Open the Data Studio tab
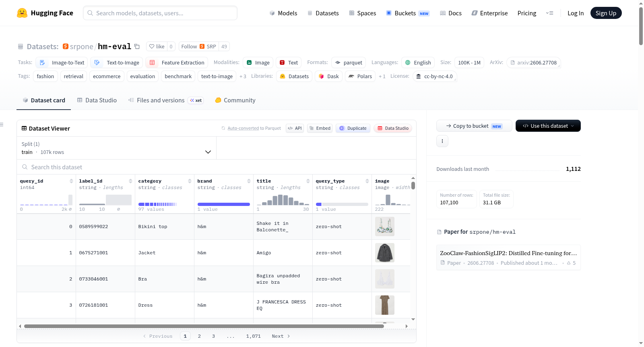The width and height of the screenshot is (644, 347). [x=97, y=100]
